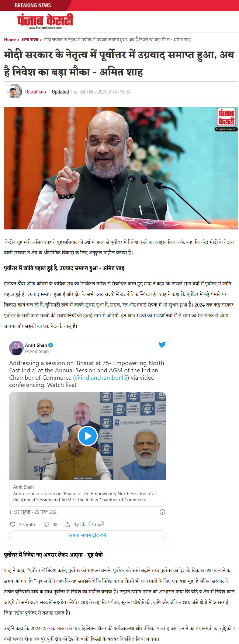Click Amit Shah's verified badge

pos(51,345)
